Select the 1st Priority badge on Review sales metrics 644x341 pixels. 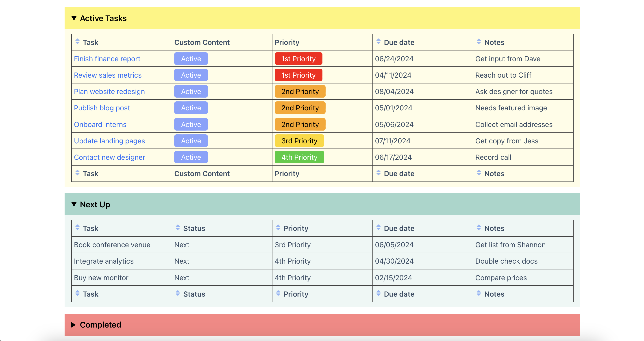(298, 75)
